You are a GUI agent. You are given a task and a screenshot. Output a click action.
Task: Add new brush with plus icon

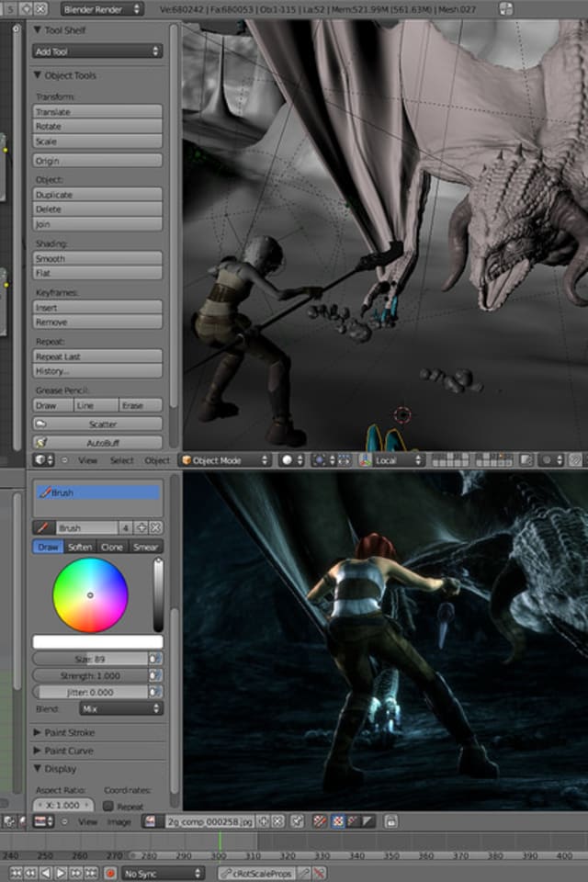tap(141, 527)
